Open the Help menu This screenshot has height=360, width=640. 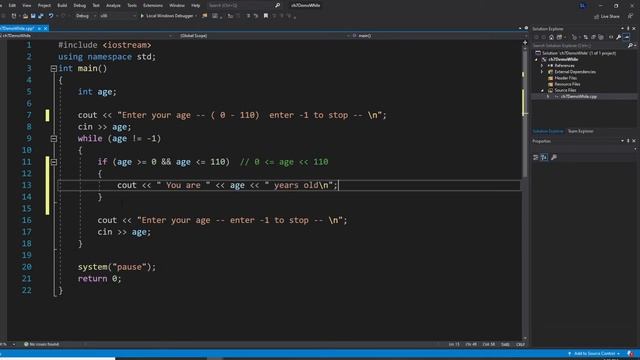coord(196,5)
